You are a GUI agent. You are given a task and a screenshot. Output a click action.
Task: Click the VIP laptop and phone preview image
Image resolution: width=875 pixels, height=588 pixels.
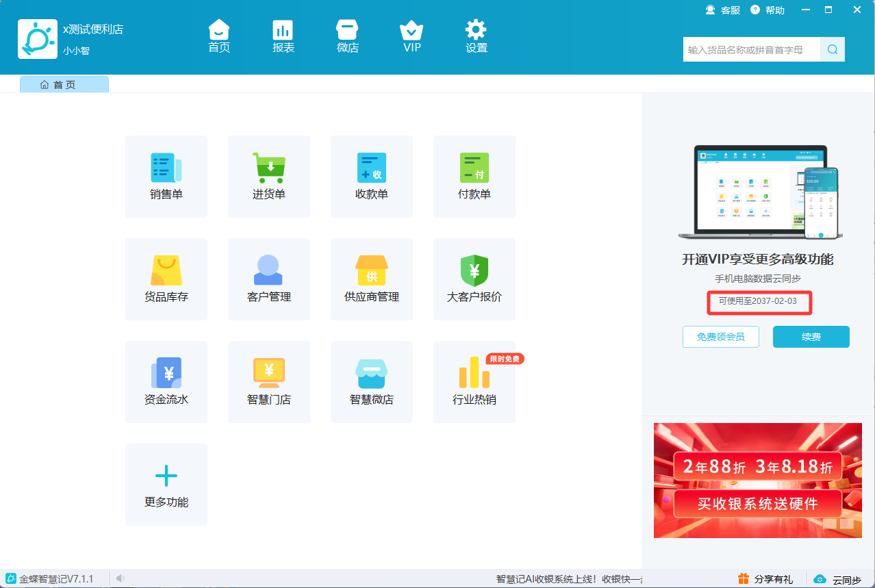pos(761,192)
